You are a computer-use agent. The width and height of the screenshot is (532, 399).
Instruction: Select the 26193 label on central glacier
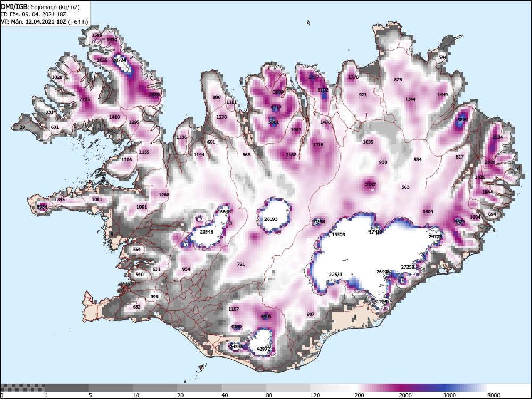tap(271, 219)
